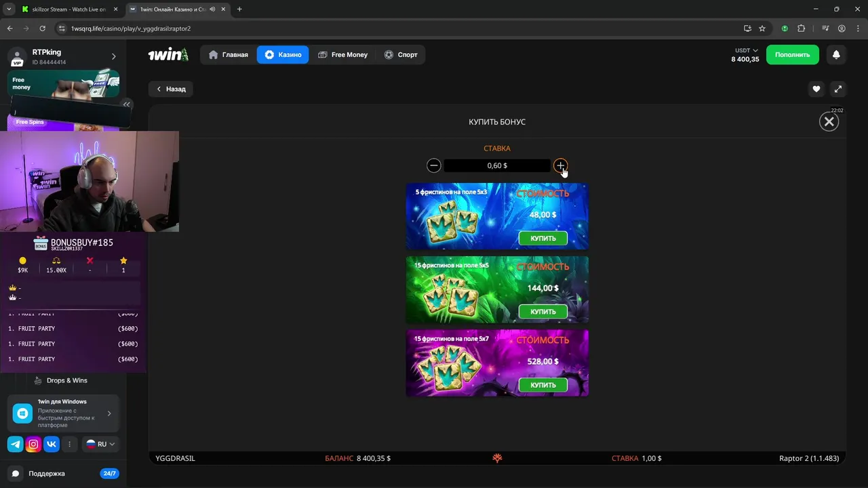The width and height of the screenshot is (868, 488).
Task: Click the account balance 8 400,35
Action: (745, 60)
